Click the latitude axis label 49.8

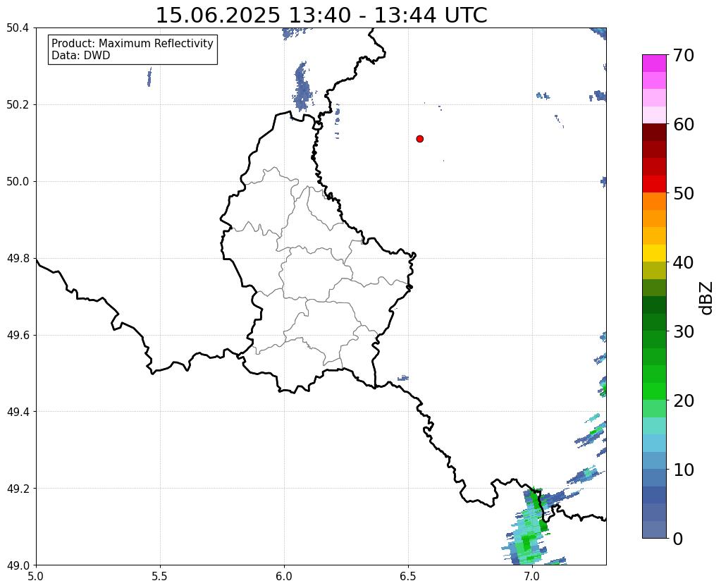18,258
